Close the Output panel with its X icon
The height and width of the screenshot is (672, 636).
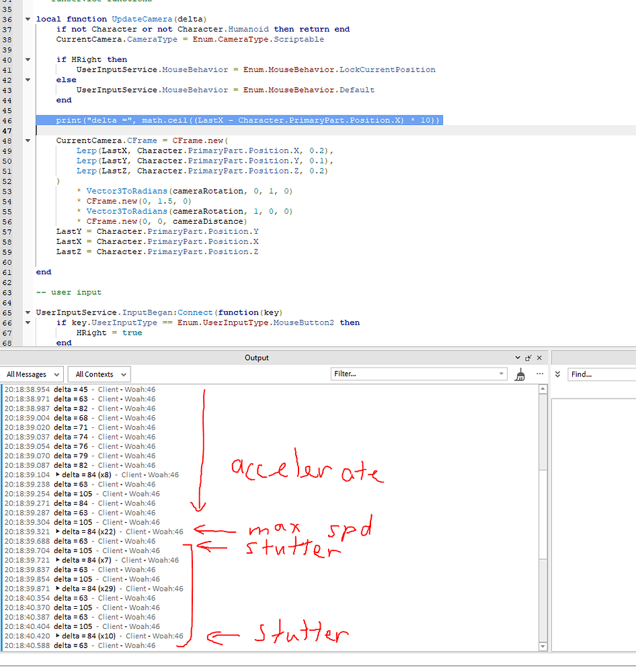coord(539,357)
